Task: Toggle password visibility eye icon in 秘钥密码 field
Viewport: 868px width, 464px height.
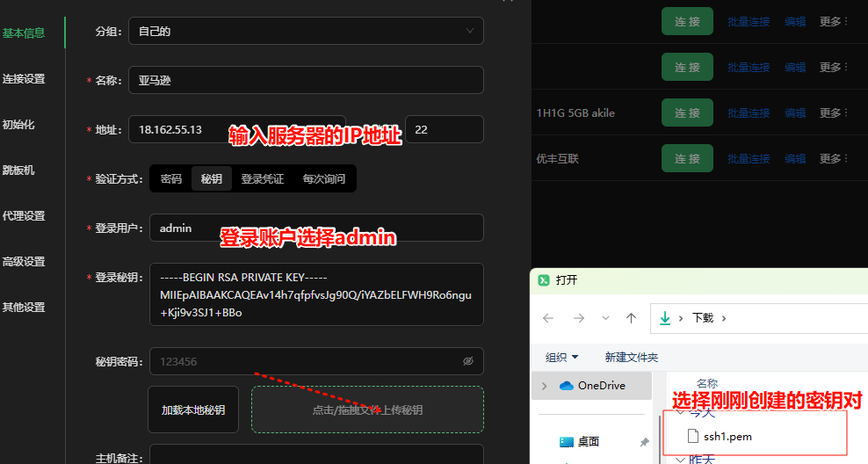Action: [x=468, y=361]
